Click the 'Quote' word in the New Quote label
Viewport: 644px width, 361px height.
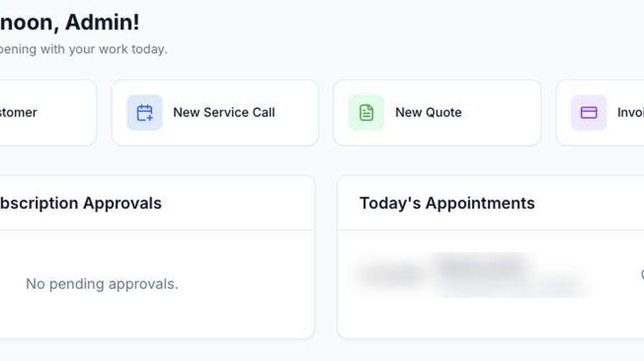coord(444,112)
